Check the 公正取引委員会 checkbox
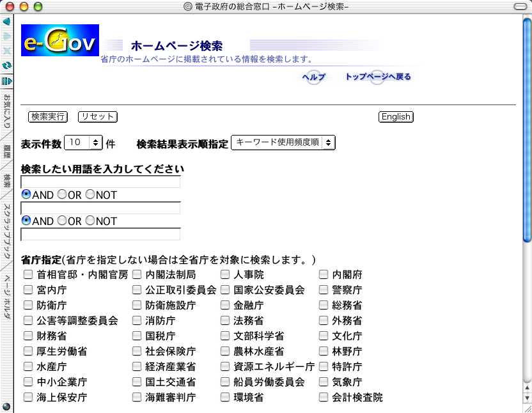The width and height of the screenshot is (532, 413). pyautogui.click(x=137, y=290)
